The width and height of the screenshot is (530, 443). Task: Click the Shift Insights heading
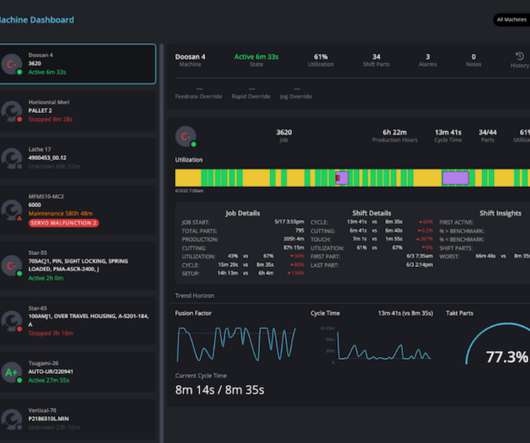tap(500, 213)
